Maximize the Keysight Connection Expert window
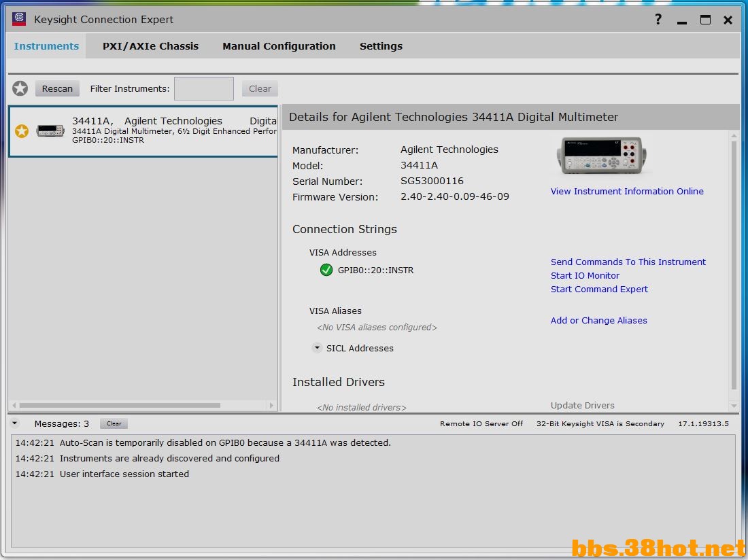Viewport: 748px width, 560px height. 705,20
